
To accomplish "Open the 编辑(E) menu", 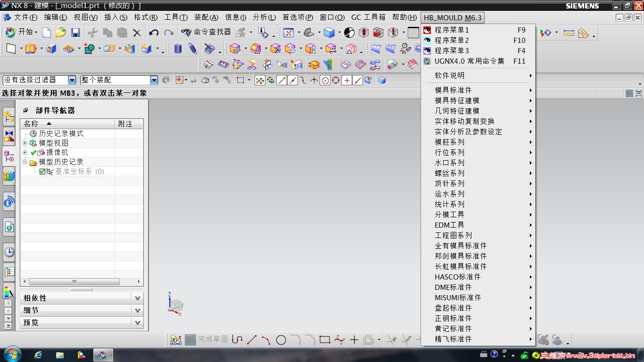I will [56, 17].
